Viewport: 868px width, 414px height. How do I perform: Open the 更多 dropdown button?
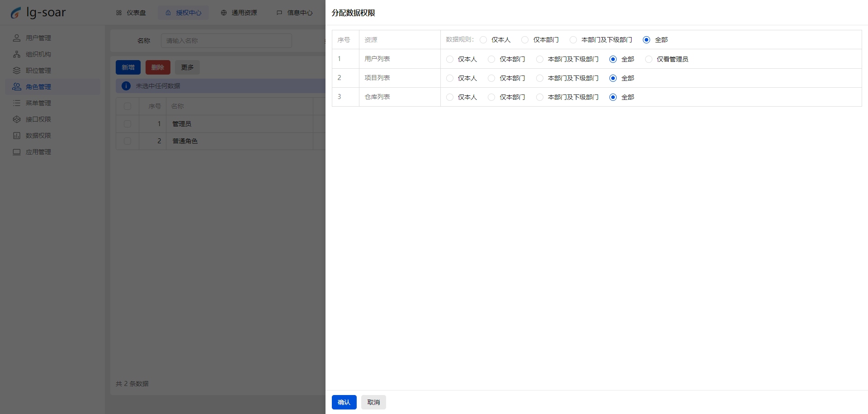[x=187, y=67]
